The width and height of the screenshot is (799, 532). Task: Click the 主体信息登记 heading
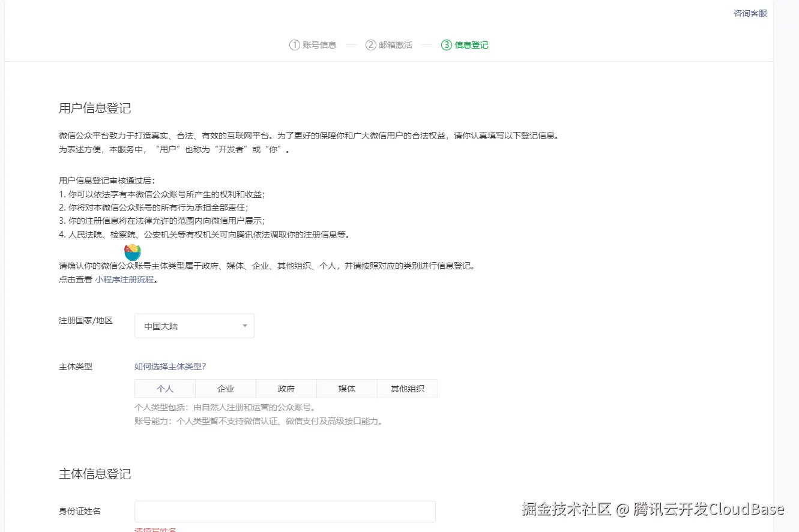tap(95, 474)
